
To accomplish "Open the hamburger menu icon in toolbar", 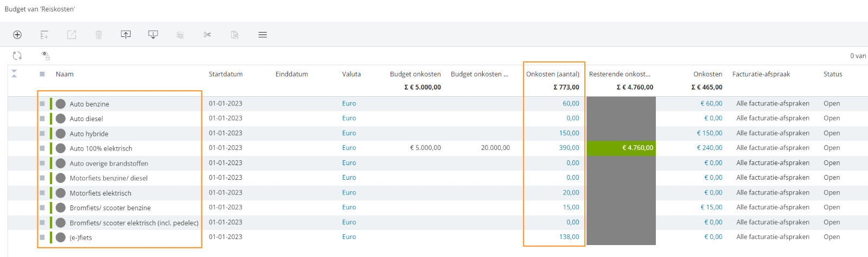I will [x=263, y=35].
